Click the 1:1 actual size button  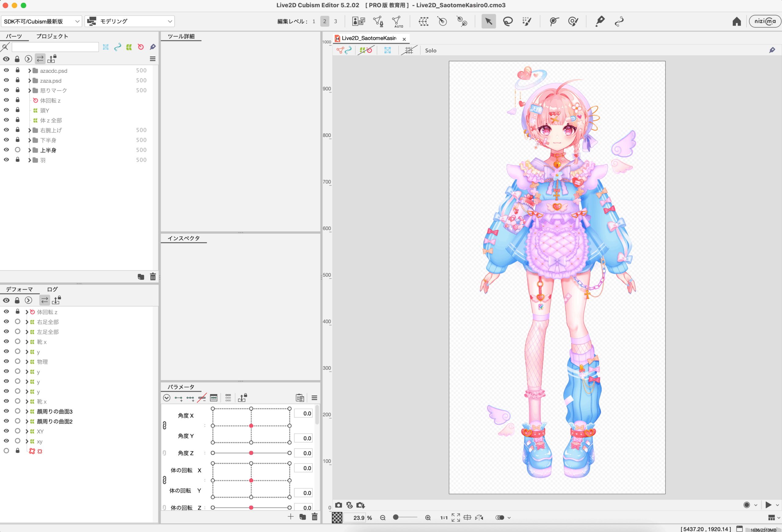click(444, 518)
